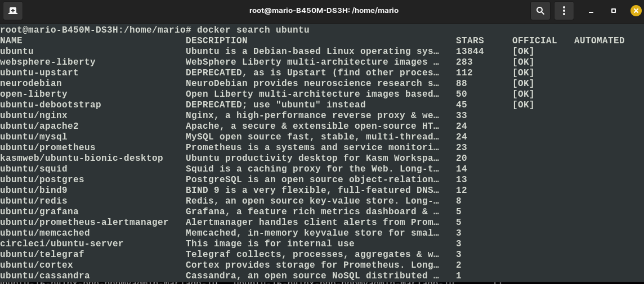Click the circleci/ubuntu-server entry
The height and width of the screenshot is (284, 644).
[61, 244]
